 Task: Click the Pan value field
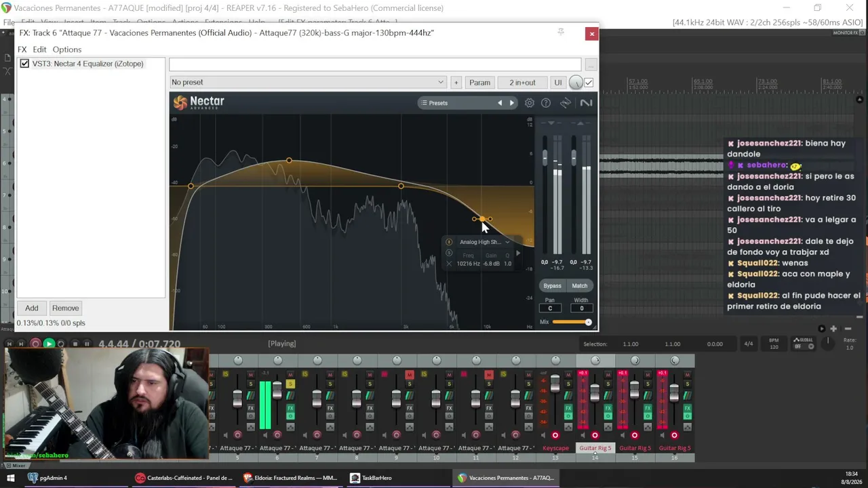pyautogui.click(x=550, y=308)
